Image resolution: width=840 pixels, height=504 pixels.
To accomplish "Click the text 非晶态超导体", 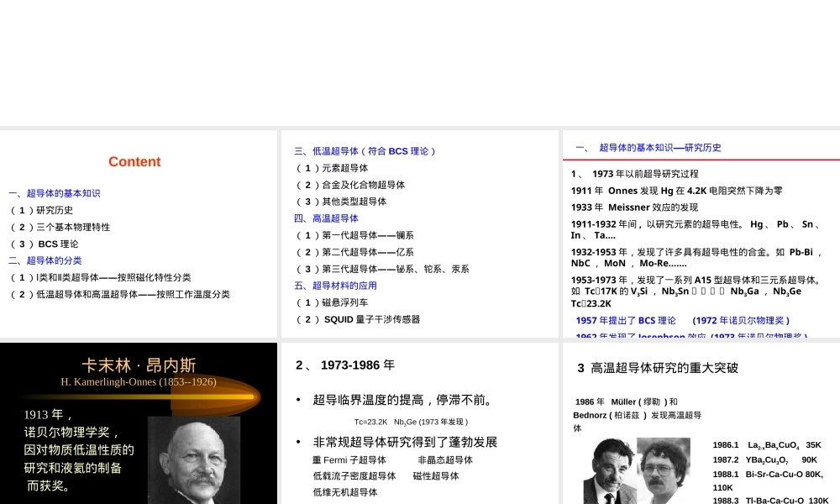I will (445, 460).
